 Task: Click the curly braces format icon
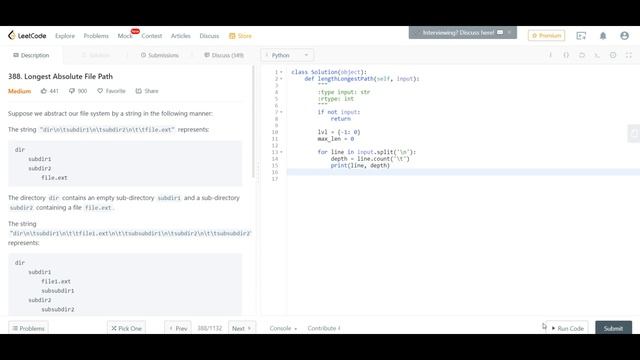click(x=566, y=55)
